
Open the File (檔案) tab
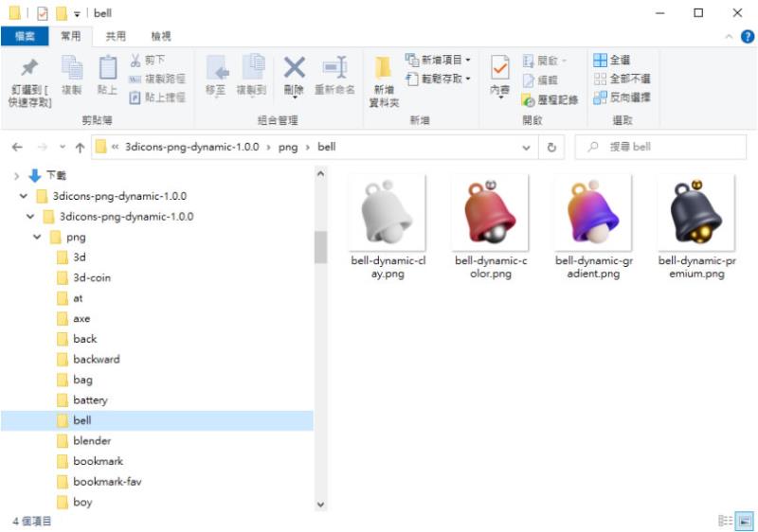25,36
